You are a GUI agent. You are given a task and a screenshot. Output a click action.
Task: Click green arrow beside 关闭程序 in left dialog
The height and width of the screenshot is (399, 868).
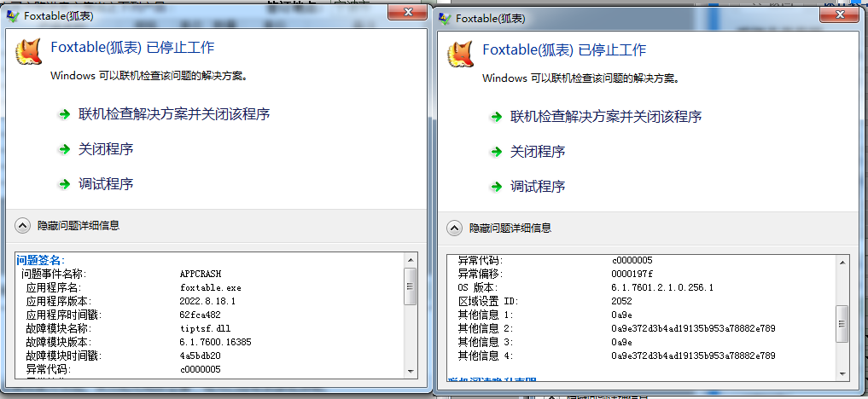(x=66, y=149)
